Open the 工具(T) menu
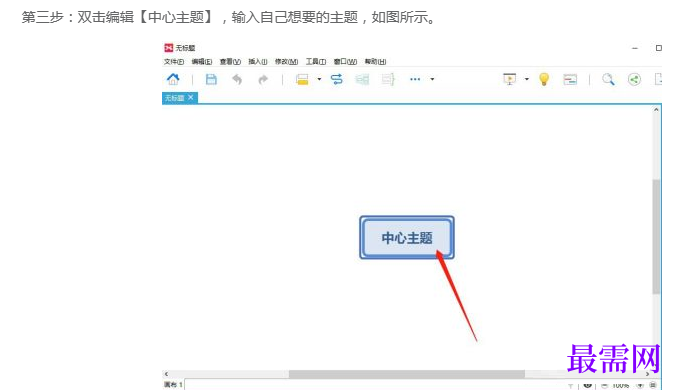The height and width of the screenshot is (390, 679). click(316, 61)
